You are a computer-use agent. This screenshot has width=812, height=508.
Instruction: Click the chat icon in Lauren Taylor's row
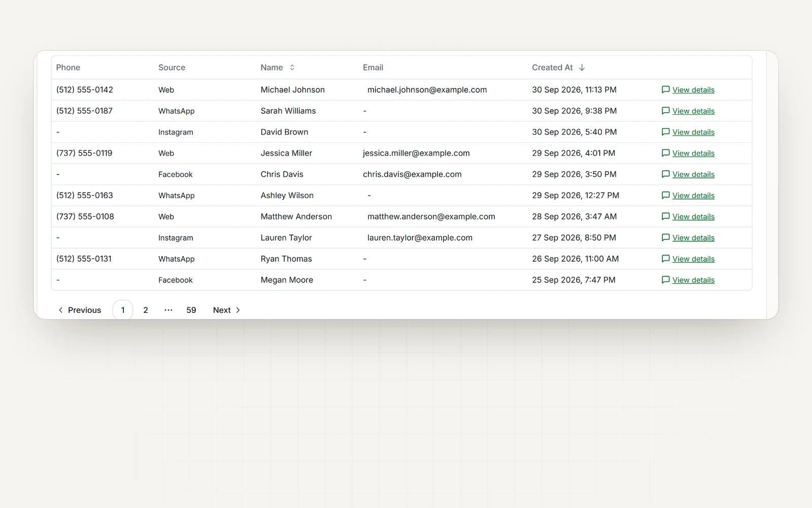665,238
